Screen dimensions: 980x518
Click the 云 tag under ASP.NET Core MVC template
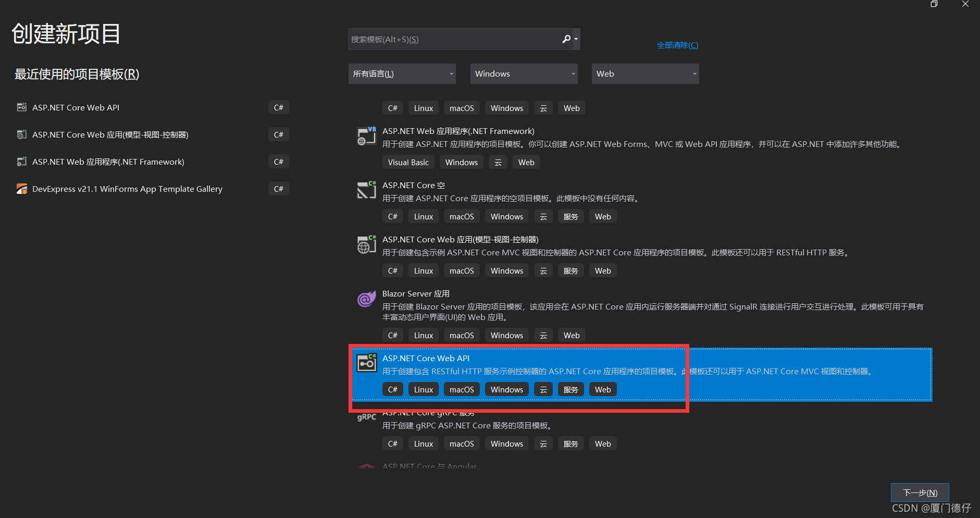[x=543, y=271]
